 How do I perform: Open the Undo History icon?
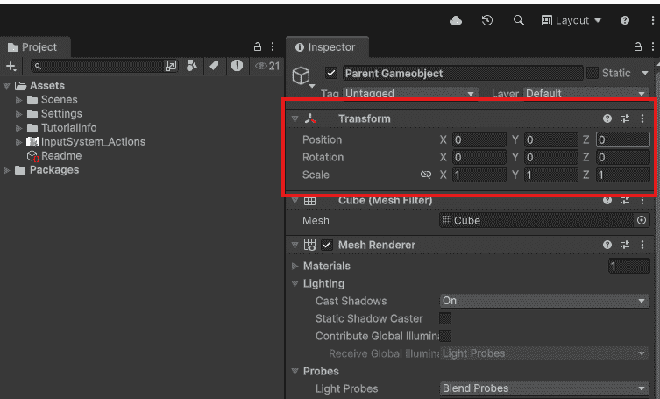(487, 20)
